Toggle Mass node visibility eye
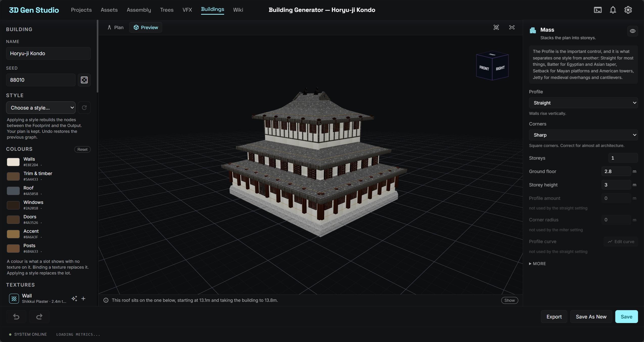 pyautogui.click(x=632, y=31)
